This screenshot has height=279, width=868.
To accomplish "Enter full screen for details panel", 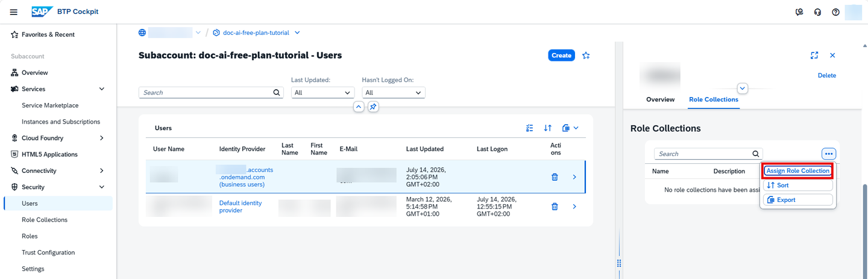I will [814, 55].
